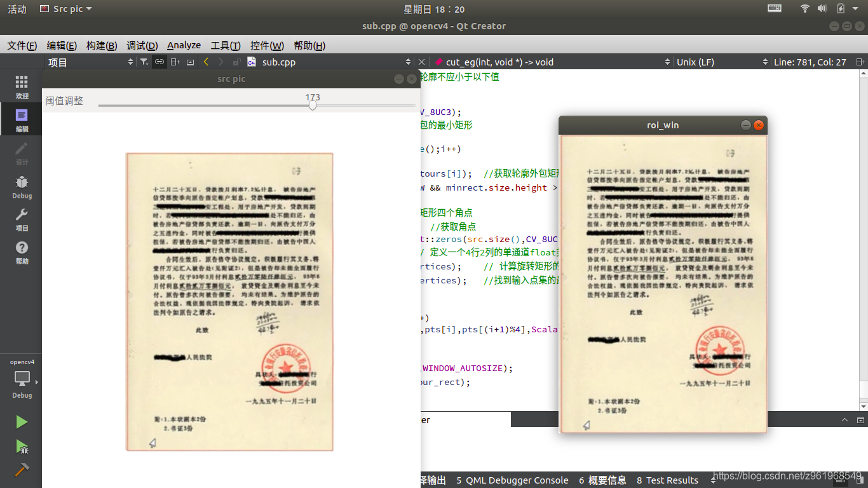Open the opencv4 kit selector monitor icon
Viewport: 868px width, 488px height.
tap(22, 379)
